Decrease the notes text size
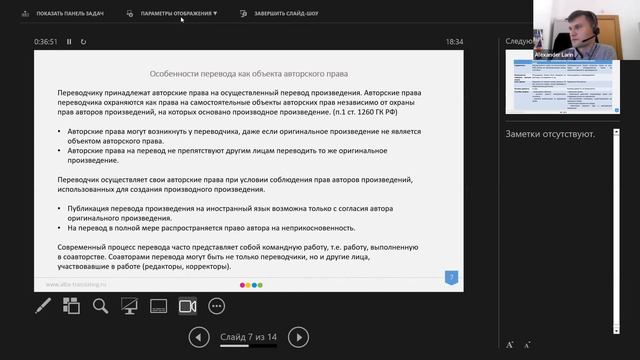Screen dimensions: 640x360 [x=527, y=345]
